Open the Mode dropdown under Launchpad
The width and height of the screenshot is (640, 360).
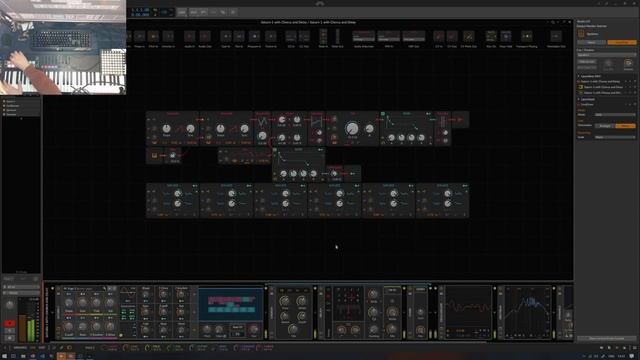(x=615, y=115)
